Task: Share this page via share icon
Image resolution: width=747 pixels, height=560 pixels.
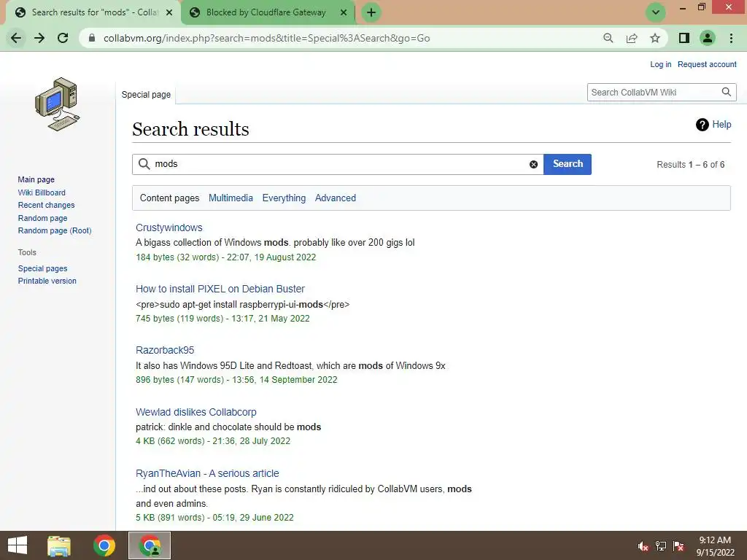Action: (x=632, y=38)
